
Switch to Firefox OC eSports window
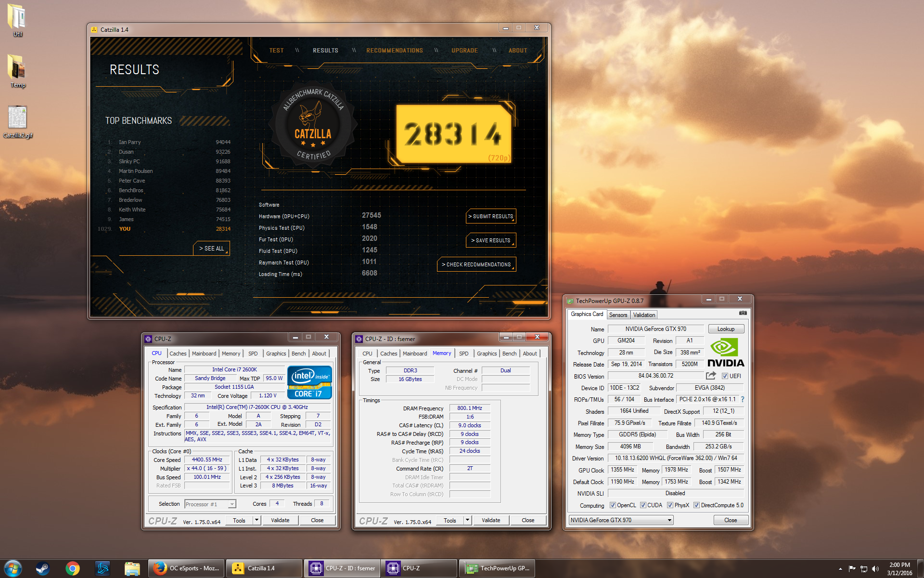[187, 568]
